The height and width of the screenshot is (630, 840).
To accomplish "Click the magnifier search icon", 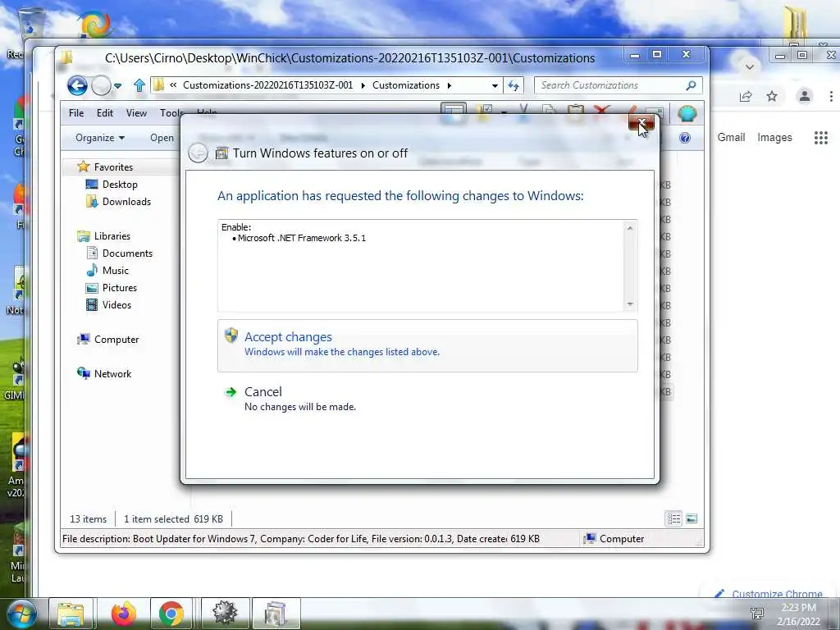I will coord(691,85).
